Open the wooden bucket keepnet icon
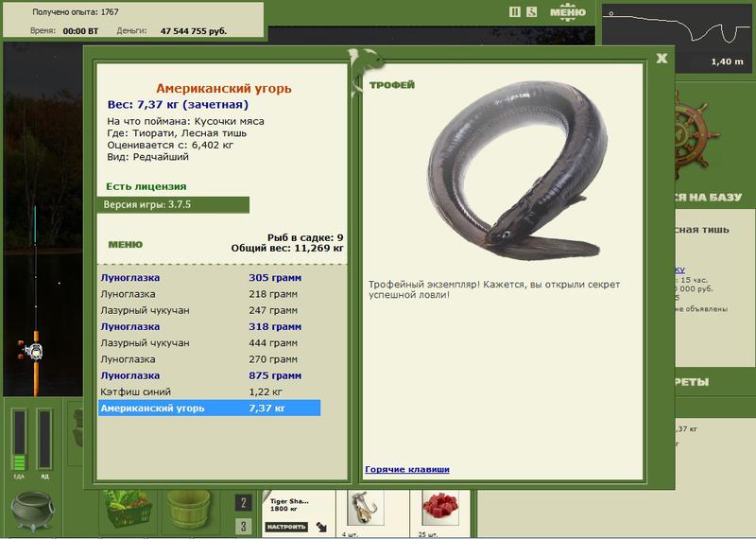Image resolution: width=756 pixels, height=539 pixels. pyautogui.click(x=189, y=510)
